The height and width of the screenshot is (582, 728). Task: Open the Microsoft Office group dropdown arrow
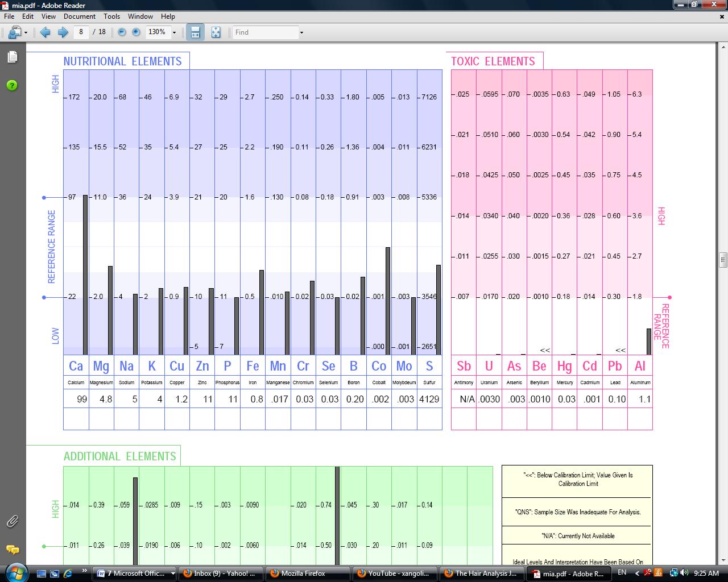pyautogui.click(x=173, y=573)
